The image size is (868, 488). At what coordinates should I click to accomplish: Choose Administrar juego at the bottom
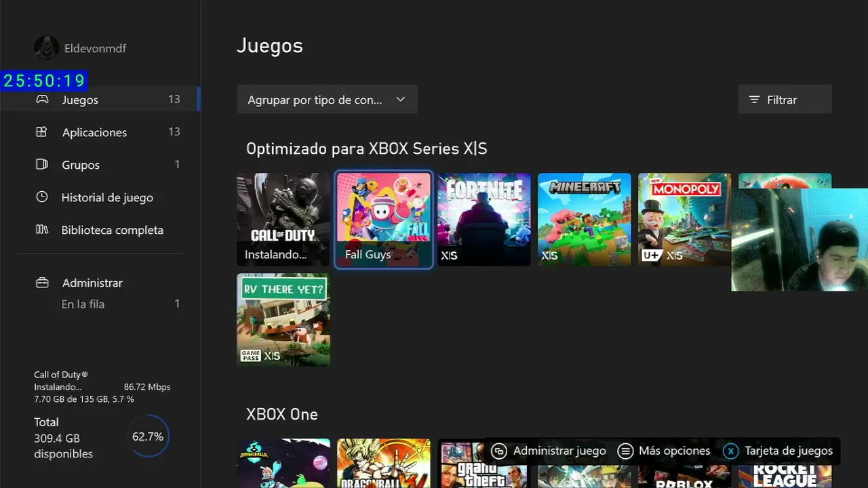click(x=549, y=451)
